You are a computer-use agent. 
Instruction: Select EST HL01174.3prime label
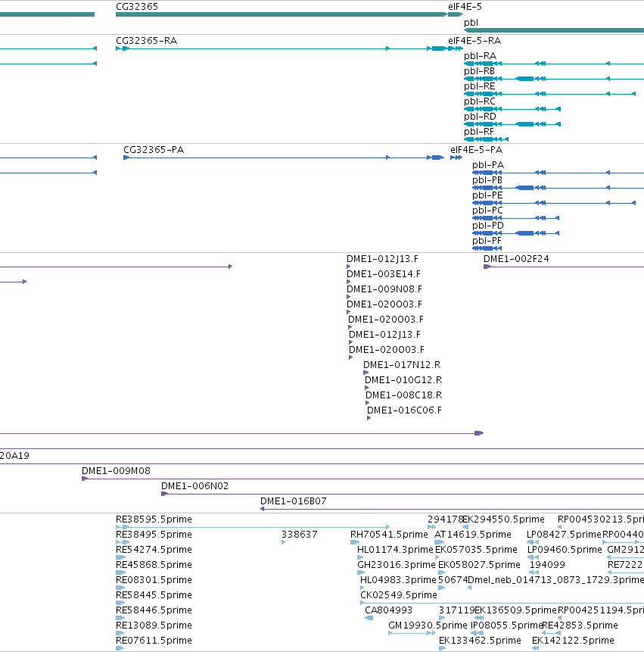[395, 550]
